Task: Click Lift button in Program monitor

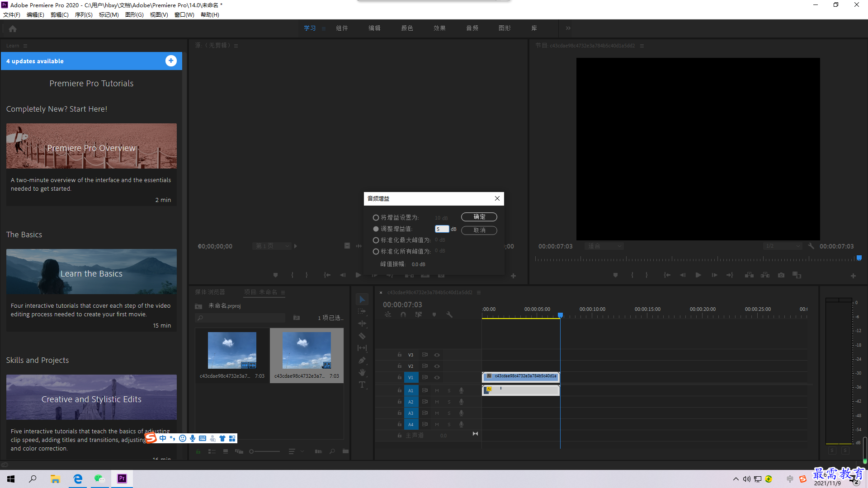Action: (749, 275)
